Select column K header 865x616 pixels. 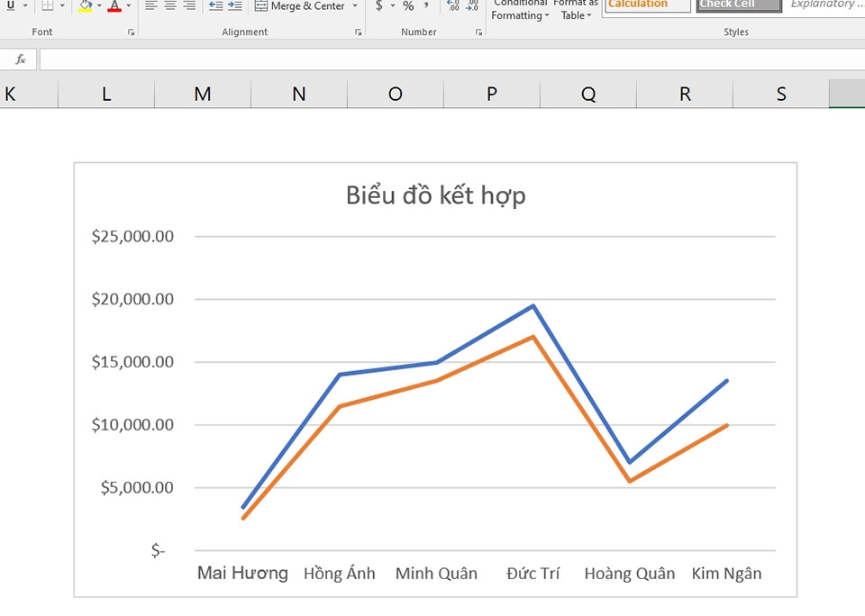tap(29, 94)
